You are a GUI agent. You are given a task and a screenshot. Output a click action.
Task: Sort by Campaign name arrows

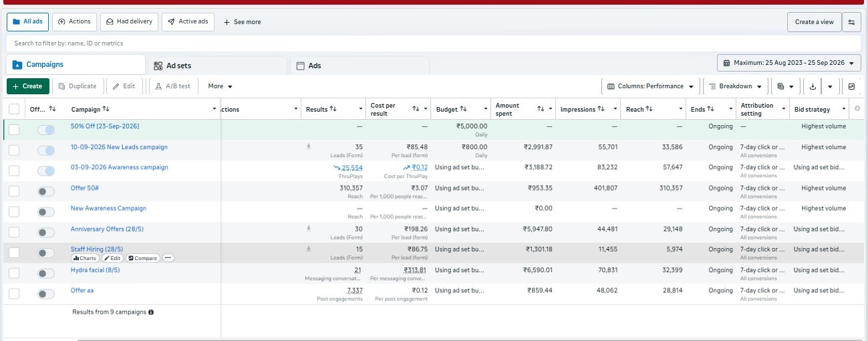[x=106, y=109]
